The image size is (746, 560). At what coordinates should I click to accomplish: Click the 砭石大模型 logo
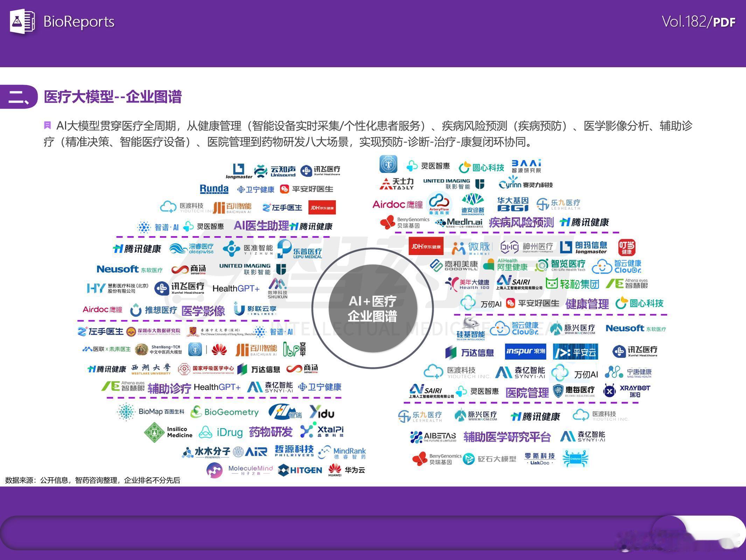coord(489,459)
